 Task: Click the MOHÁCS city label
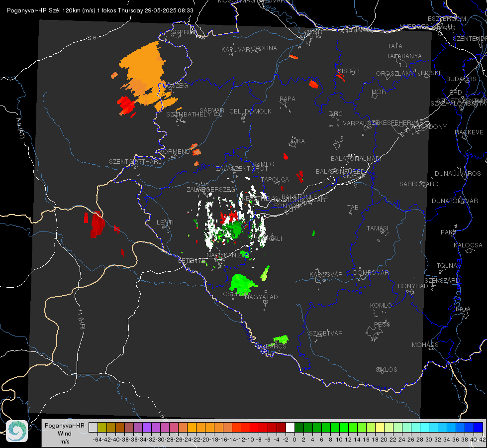point(425,345)
